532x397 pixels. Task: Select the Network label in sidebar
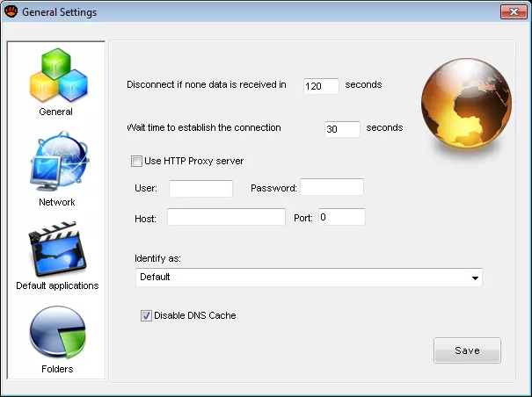(56, 202)
